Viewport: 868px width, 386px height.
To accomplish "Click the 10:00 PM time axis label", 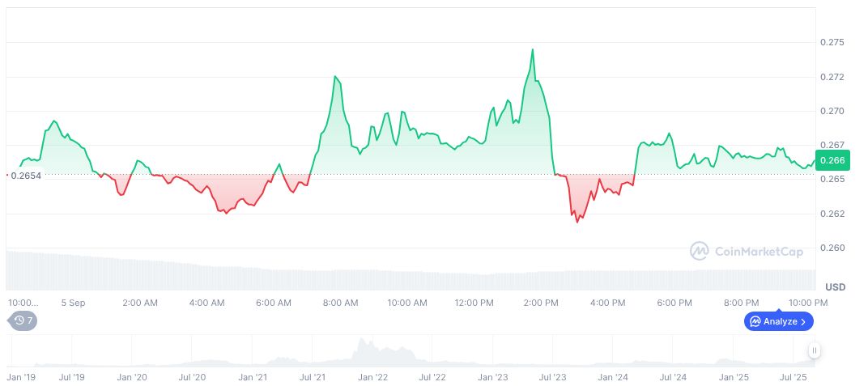I will coord(809,303).
